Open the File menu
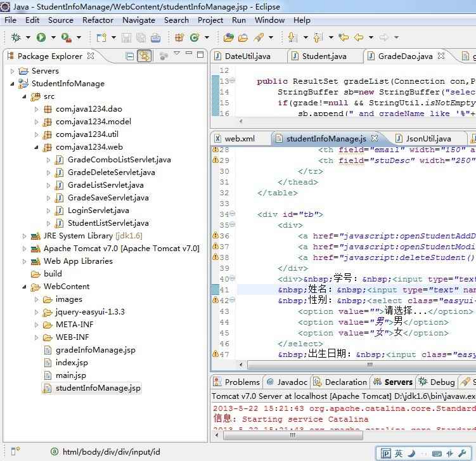 (10, 20)
